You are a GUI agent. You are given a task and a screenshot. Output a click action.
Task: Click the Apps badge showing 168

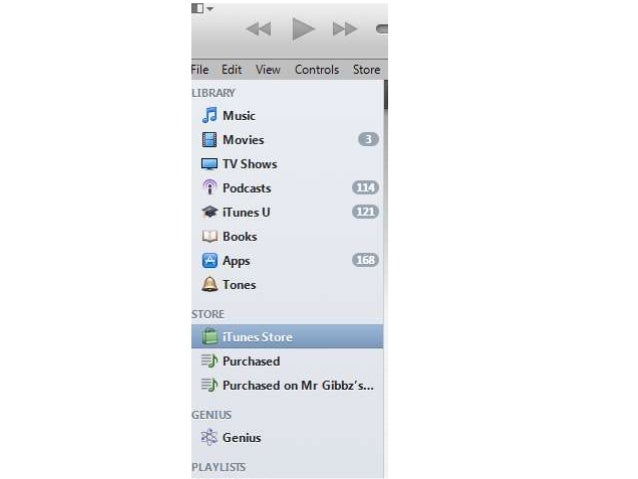pyautogui.click(x=365, y=260)
